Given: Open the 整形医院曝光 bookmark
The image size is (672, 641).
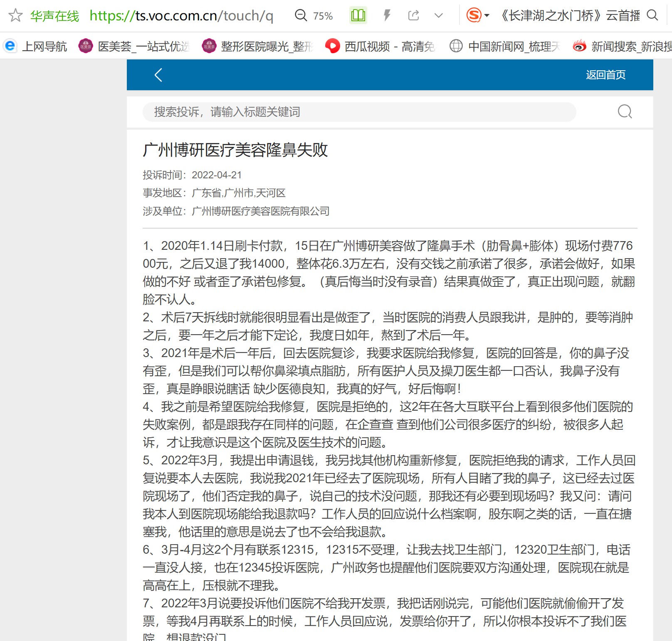Looking at the screenshot, I should [x=257, y=46].
